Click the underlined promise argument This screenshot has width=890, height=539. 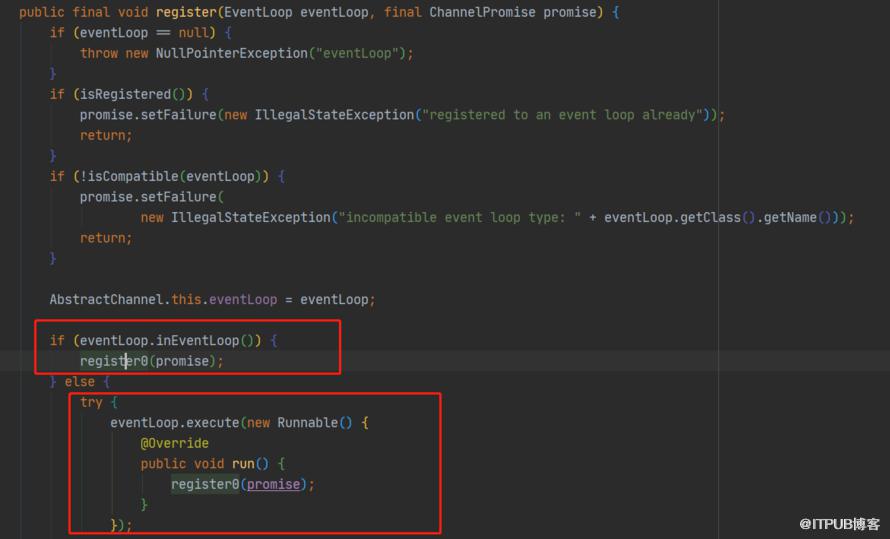273,485
